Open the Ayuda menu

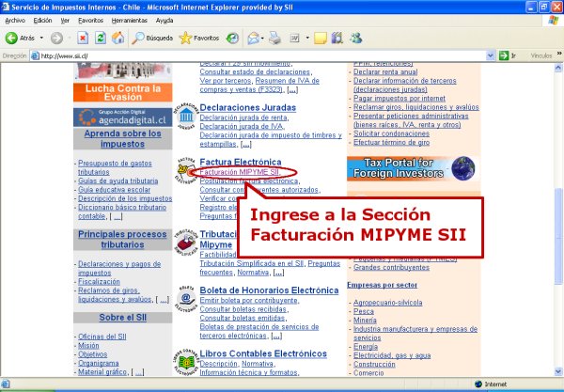tap(164, 21)
